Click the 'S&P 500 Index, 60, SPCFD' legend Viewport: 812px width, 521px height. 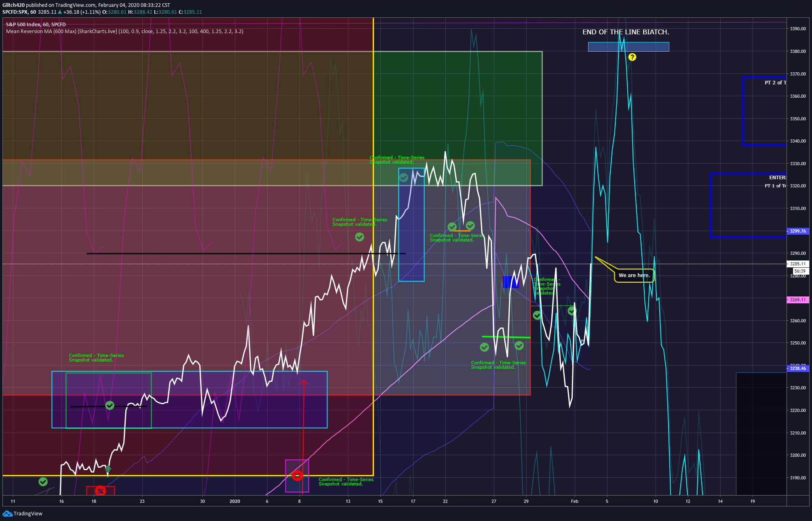(x=36, y=25)
